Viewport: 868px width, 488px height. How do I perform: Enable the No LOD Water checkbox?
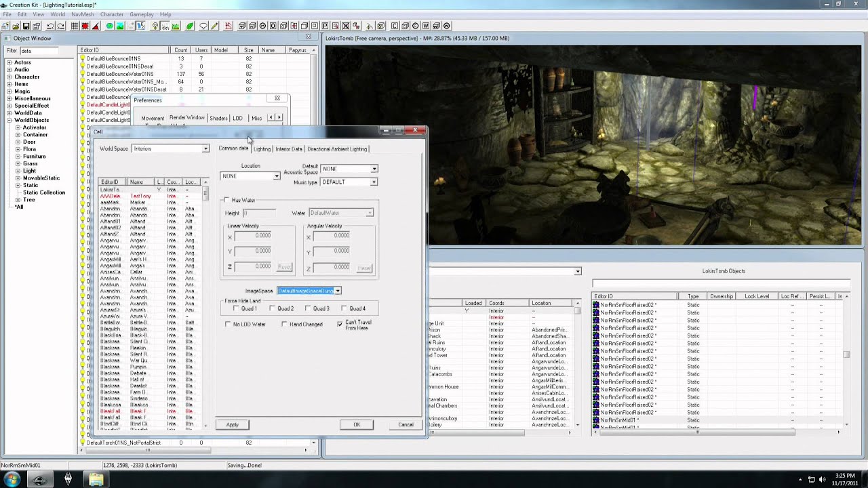pos(228,324)
